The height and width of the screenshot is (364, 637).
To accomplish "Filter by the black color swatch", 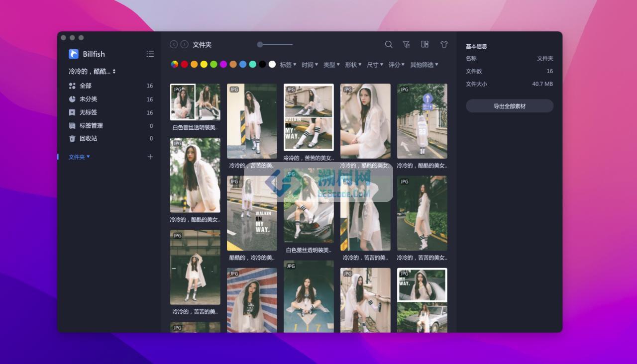I will point(262,64).
